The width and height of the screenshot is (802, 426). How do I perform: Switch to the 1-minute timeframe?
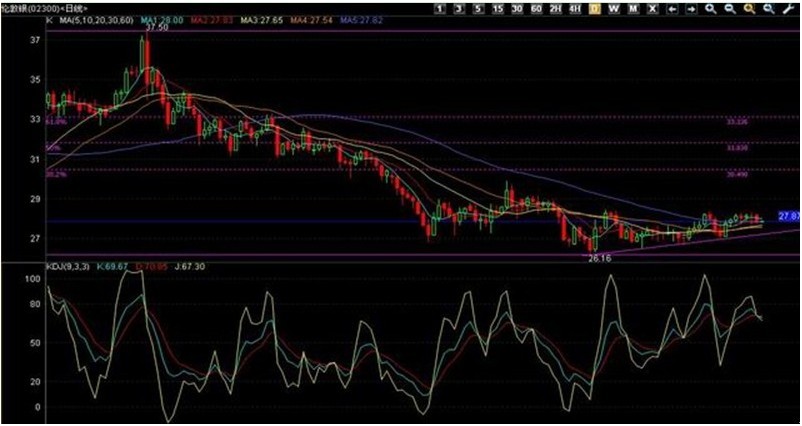coord(440,9)
